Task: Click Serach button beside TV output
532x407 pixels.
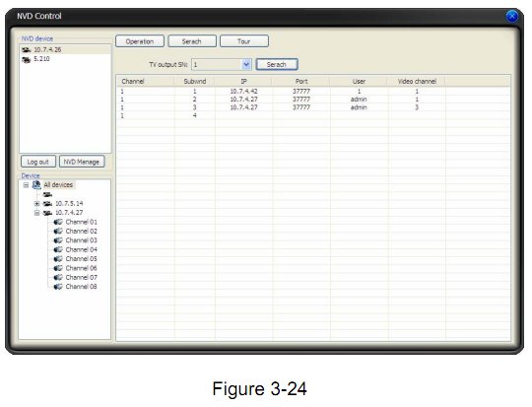Action: 277,64
